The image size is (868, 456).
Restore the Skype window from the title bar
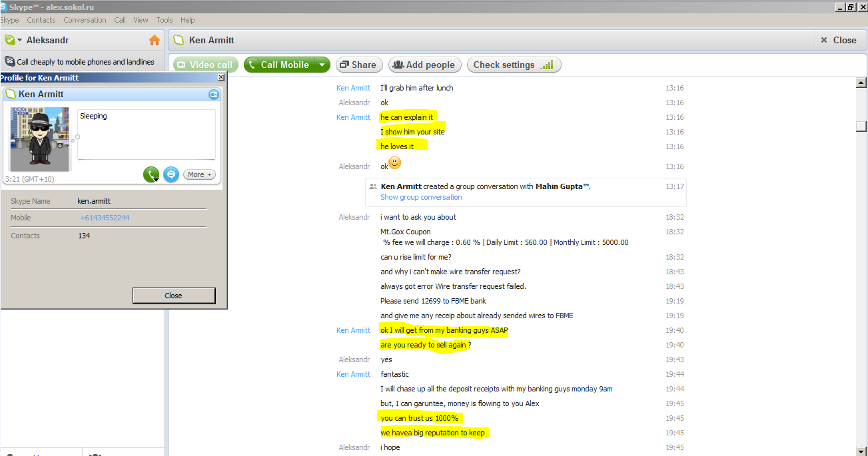850,7
